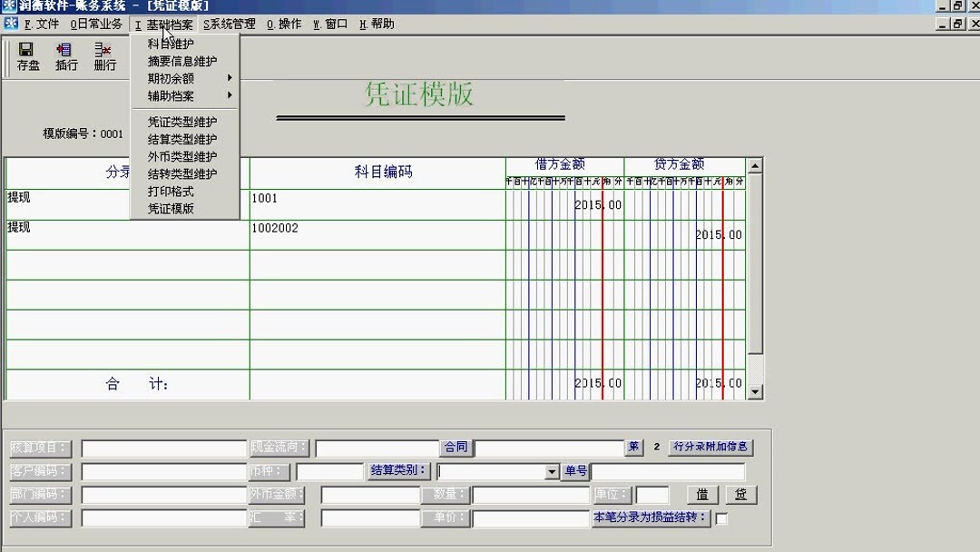
Task: Click the 客户编码 input field
Action: 163,471
